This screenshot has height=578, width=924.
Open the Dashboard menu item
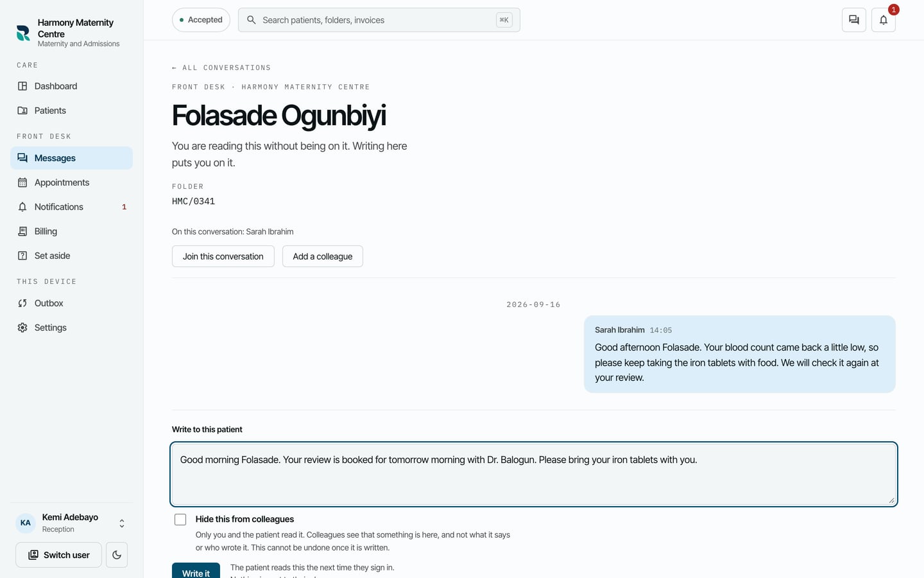point(71,86)
